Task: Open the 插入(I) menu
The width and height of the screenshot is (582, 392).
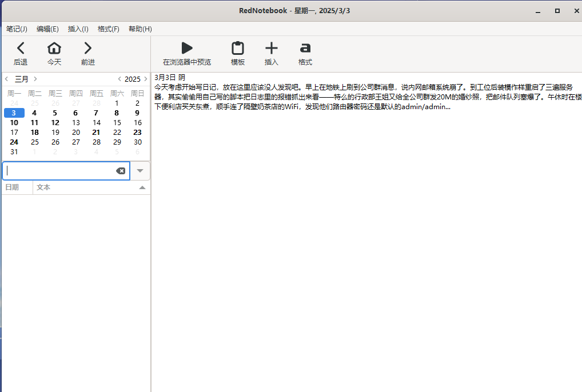Action: pyautogui.click(x=78, y=29)
